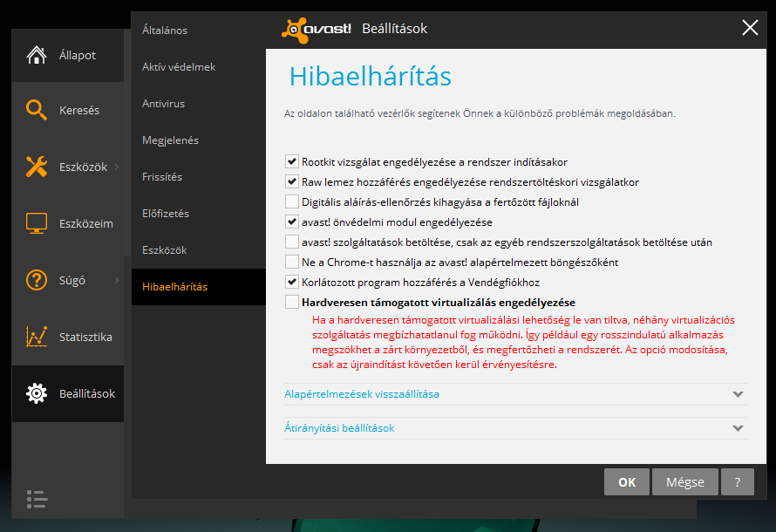The width and height of the screenshot is (776, 532).
Task: Expand Átirányítási beállítások chevron arrow
Action: coord(738,428)
